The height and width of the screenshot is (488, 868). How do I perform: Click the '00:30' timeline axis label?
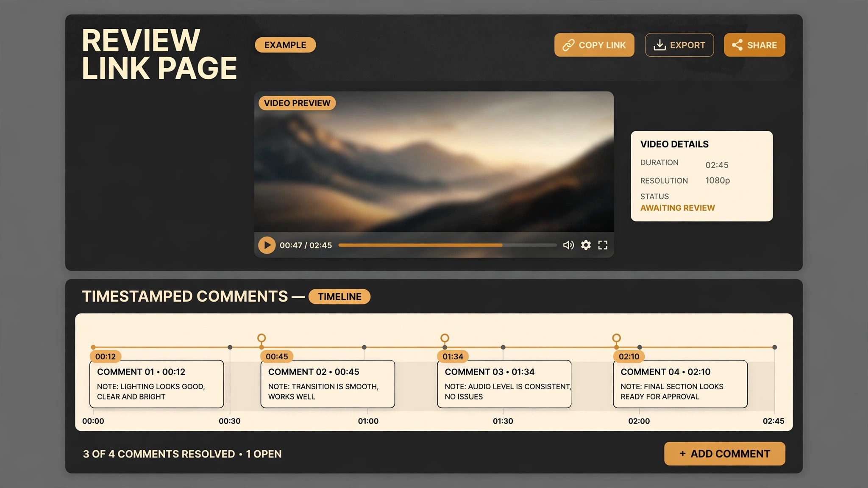pos(230,421)
